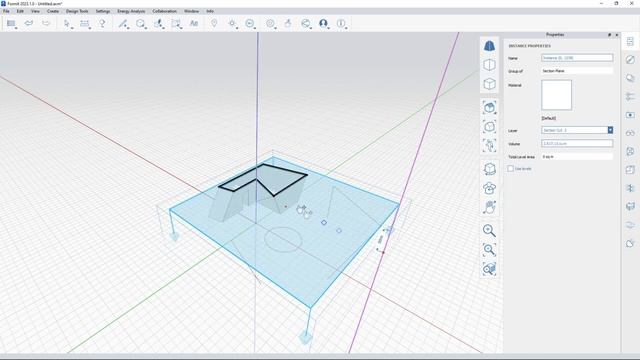Activate the Orbit navigation icon
This screenshot has width=640, height=360.
point(489,169)
